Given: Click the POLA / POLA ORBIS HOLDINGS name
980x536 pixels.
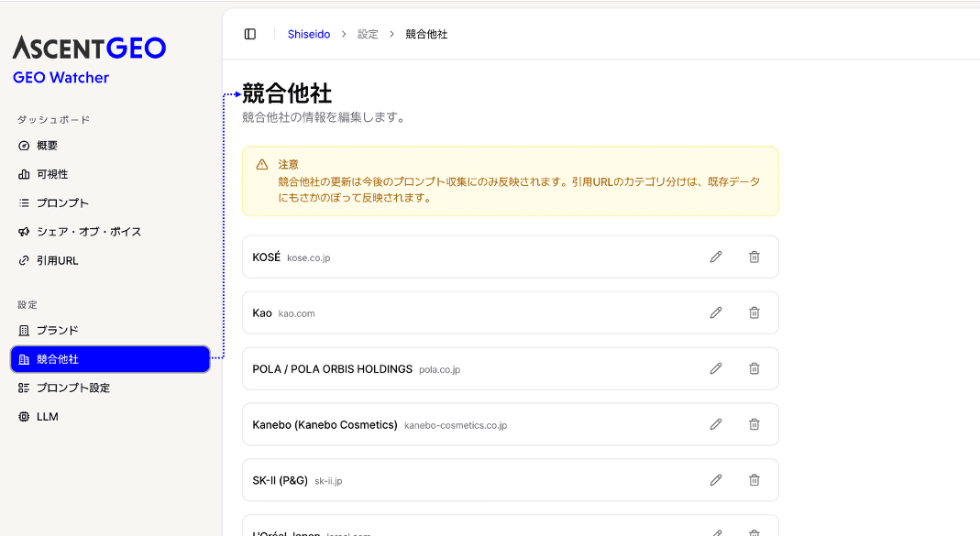Looking at the screenshot, I should click(x=333, y=369).
